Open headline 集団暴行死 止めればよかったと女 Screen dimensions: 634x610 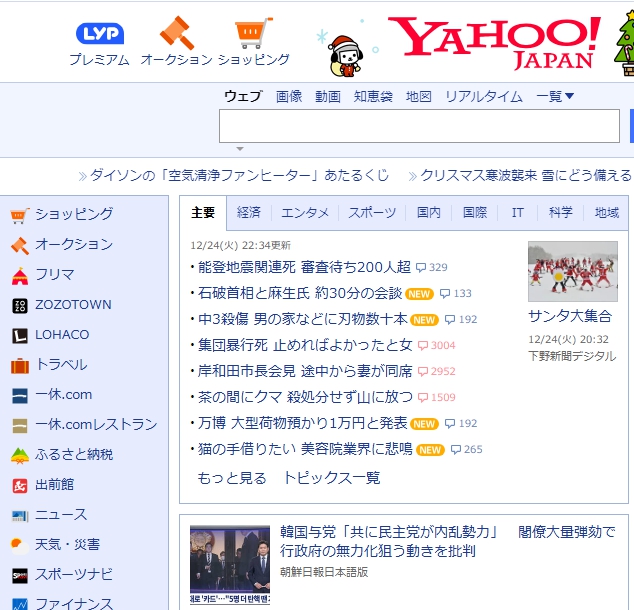305,346
